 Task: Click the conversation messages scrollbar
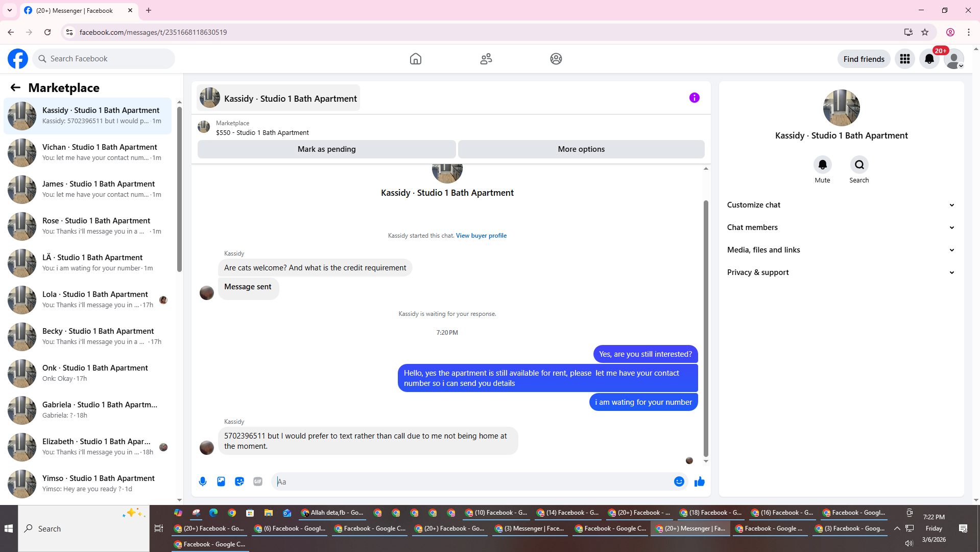(x=706, y=328)
